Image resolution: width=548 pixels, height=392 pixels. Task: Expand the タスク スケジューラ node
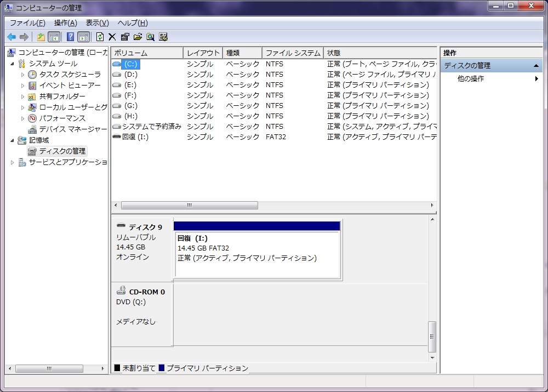[22, 75]
